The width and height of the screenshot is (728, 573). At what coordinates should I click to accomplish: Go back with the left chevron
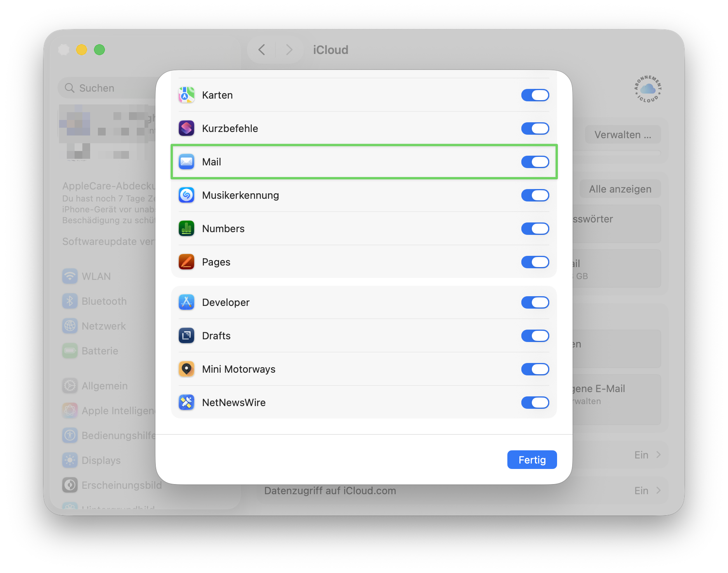262,50
